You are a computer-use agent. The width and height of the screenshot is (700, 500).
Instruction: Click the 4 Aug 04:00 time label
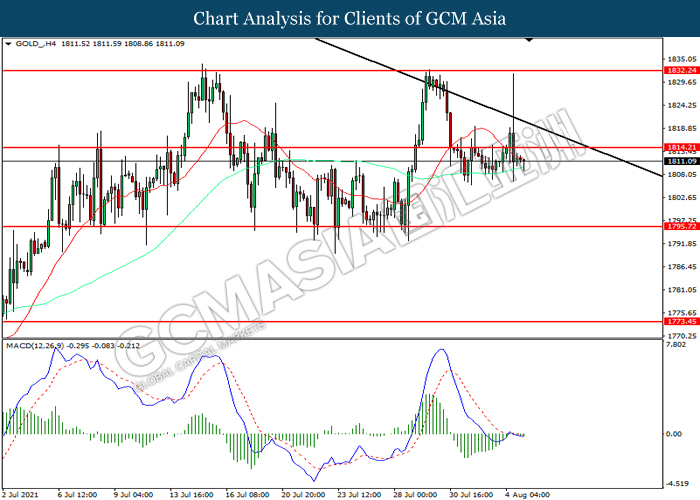[x=527, y=495]
